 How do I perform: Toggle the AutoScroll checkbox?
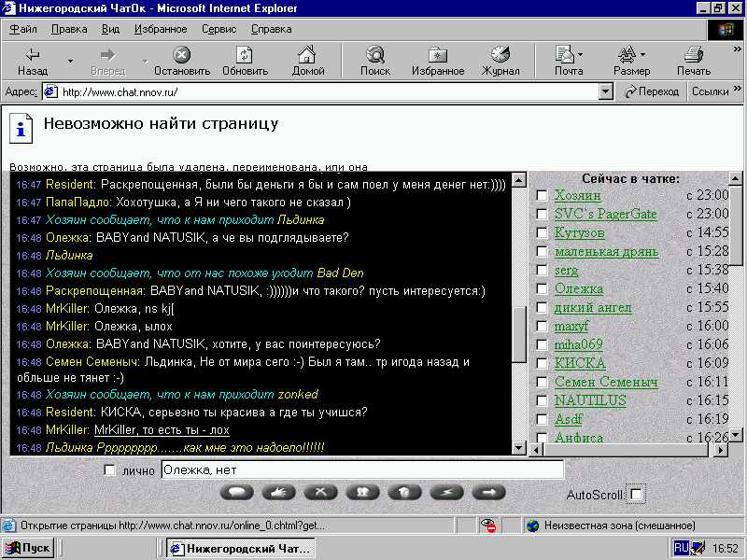click(636, 493)
